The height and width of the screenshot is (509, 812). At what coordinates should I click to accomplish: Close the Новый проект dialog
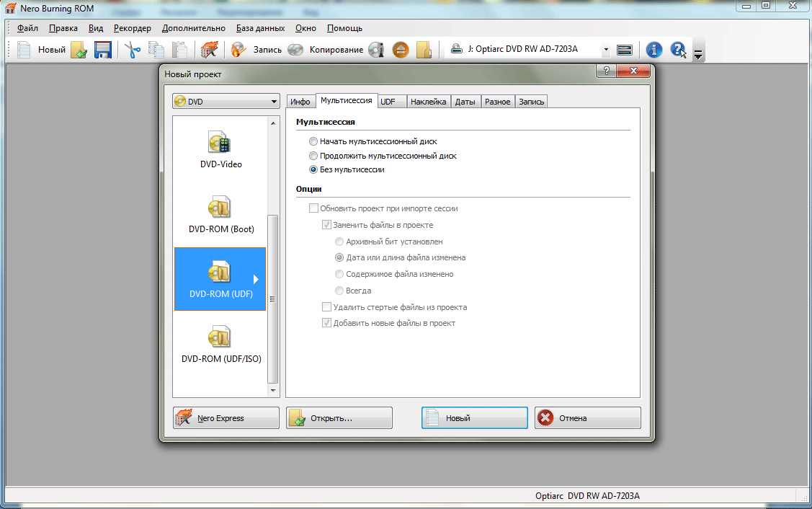pos(633,71)
